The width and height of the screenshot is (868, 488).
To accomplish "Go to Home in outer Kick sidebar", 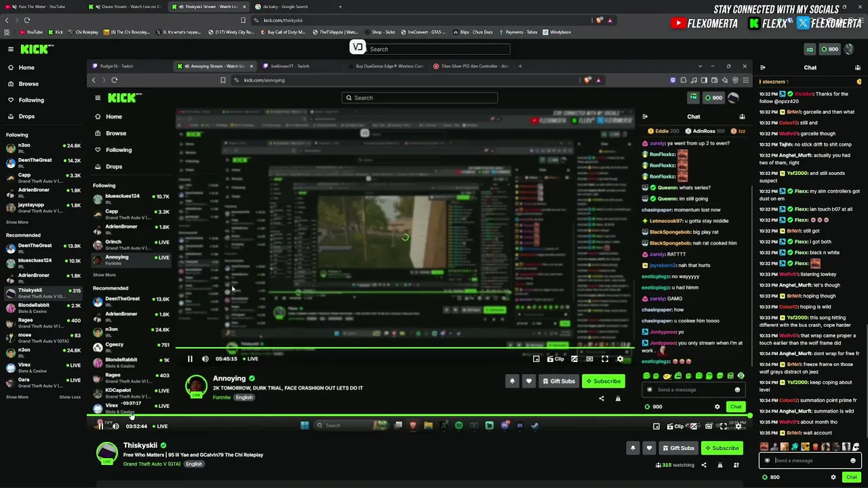I will (x=26, y=68).
